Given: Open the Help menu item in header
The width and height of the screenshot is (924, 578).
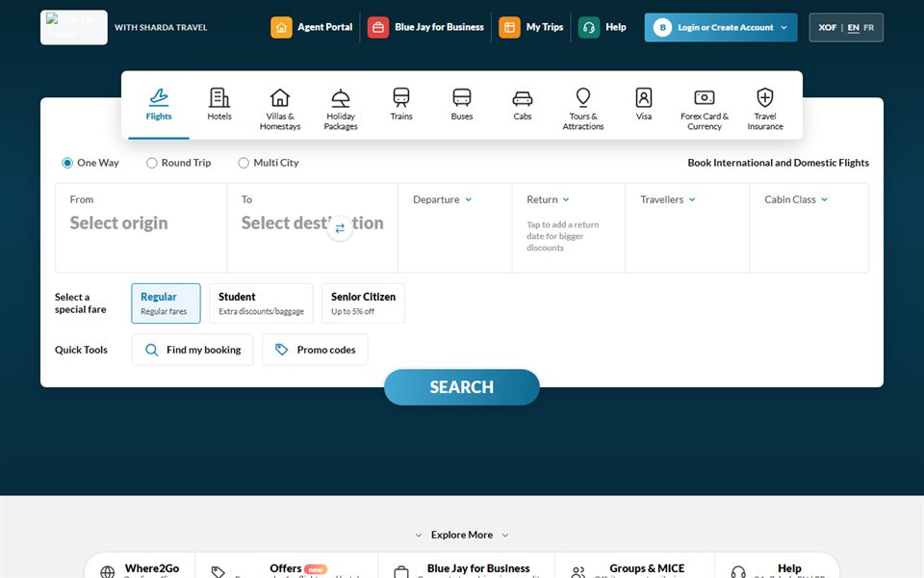Looking at the screenshot, I should [x=603, y=27].
